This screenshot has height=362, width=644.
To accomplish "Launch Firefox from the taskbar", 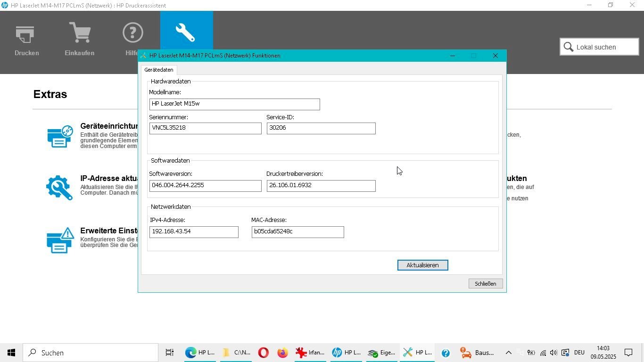I will 282,353.
